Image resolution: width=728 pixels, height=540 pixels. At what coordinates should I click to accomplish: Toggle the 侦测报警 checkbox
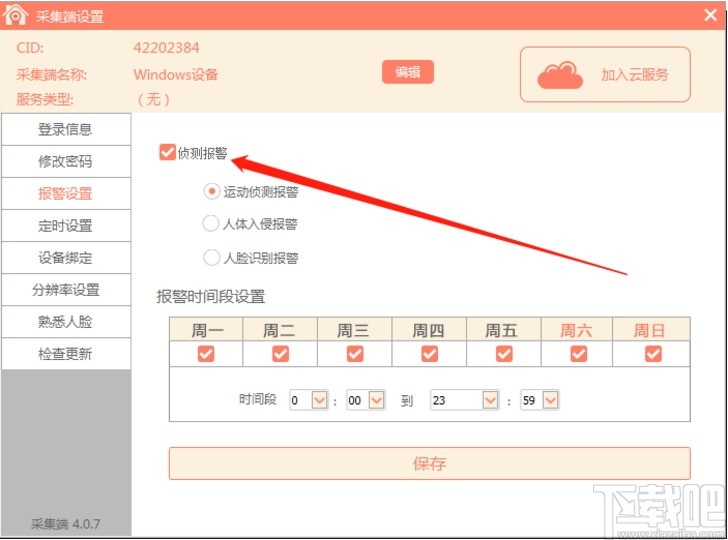tap(167, 152)
